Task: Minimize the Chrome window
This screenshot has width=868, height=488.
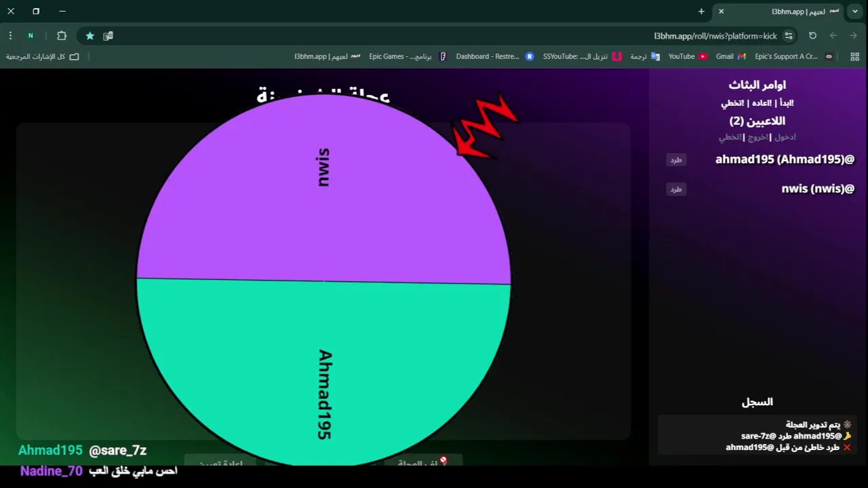Action: 62,12
